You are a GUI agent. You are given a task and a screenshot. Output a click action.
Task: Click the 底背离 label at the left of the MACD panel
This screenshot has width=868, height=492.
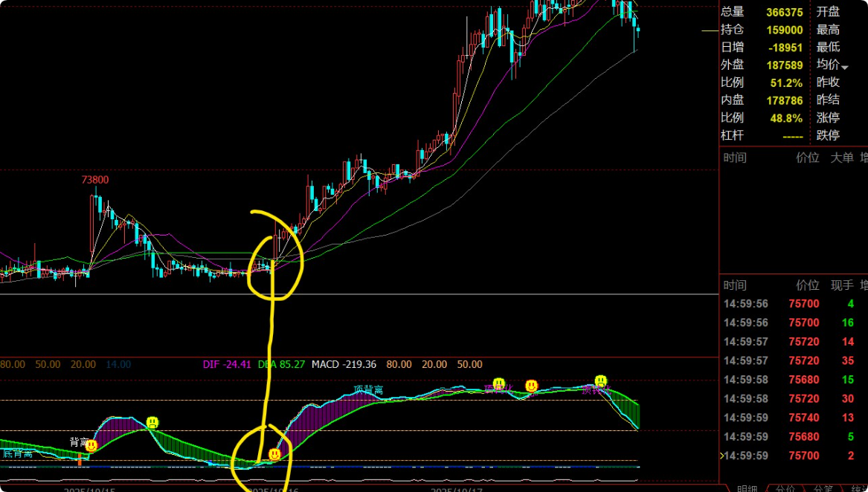(x=18, y=453)
